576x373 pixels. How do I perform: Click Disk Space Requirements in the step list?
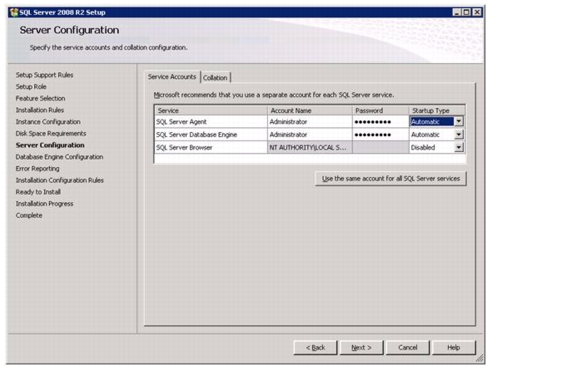coord(51,133)
